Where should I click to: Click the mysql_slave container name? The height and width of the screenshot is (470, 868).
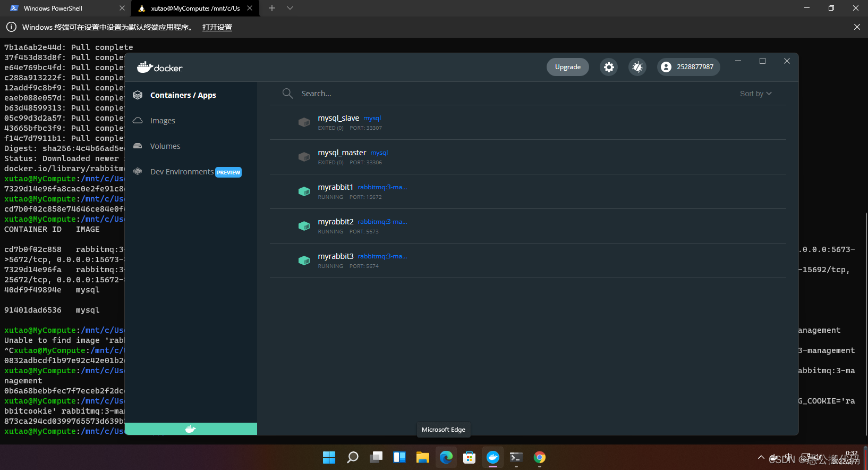coord(338,118)
